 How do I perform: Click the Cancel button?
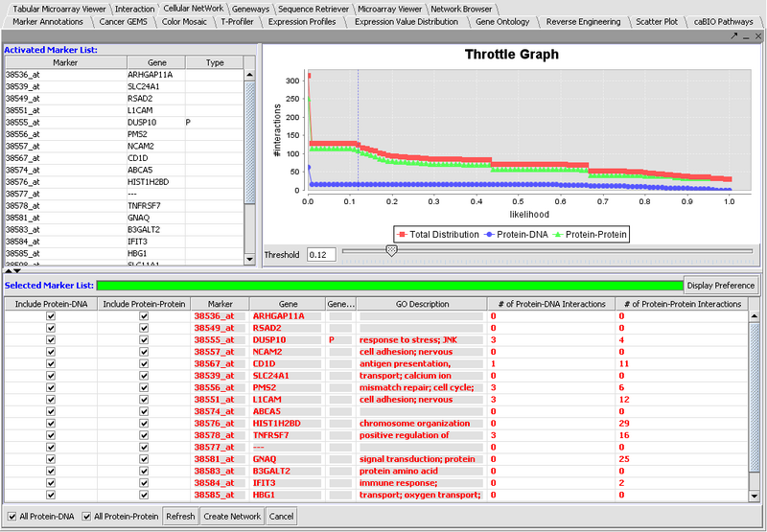(x=281, y=517)
